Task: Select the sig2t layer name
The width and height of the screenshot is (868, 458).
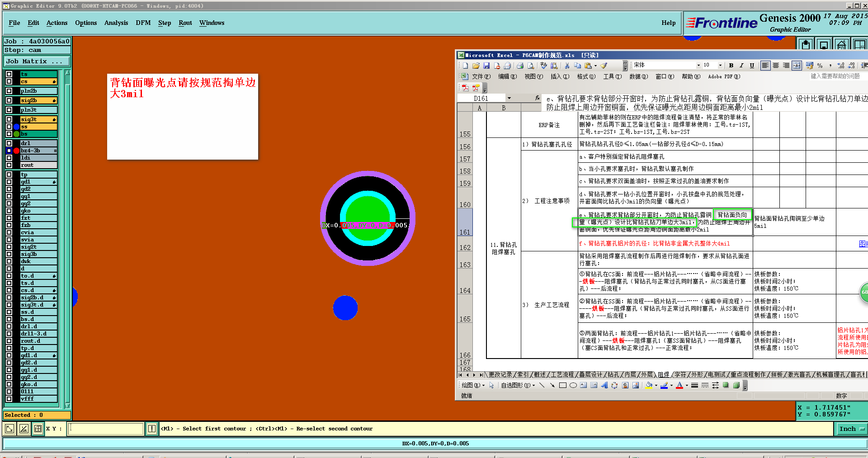Action: 39,247
